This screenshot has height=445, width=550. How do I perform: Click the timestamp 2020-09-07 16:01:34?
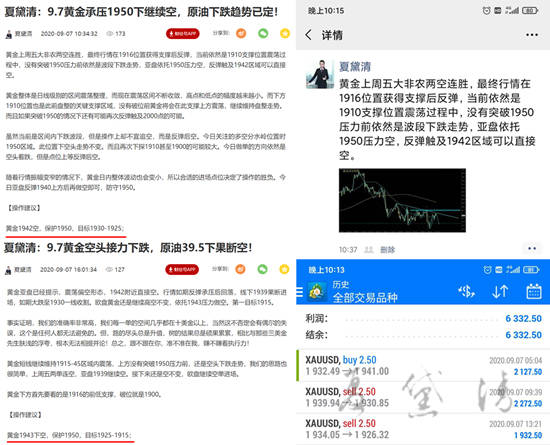coord(68,269)
